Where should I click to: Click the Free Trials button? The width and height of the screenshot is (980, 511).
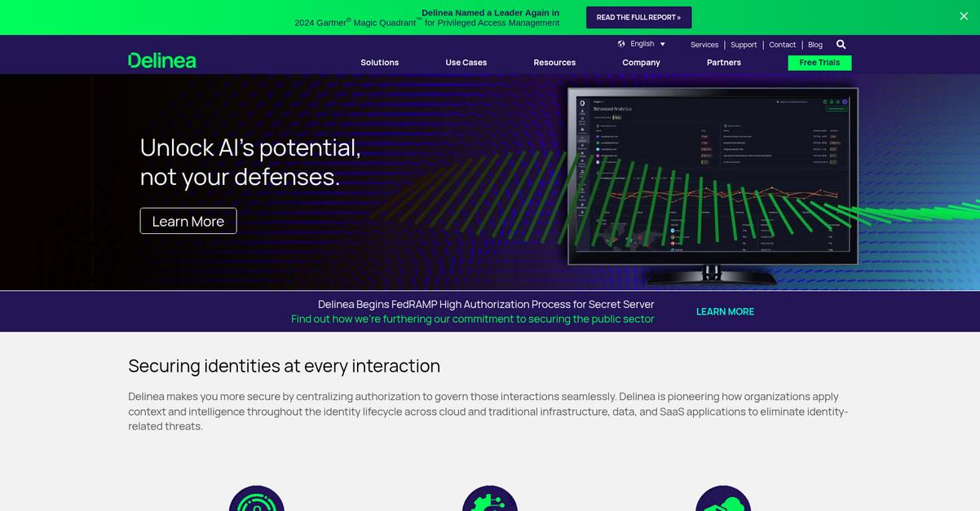click(x=819, y=63)
